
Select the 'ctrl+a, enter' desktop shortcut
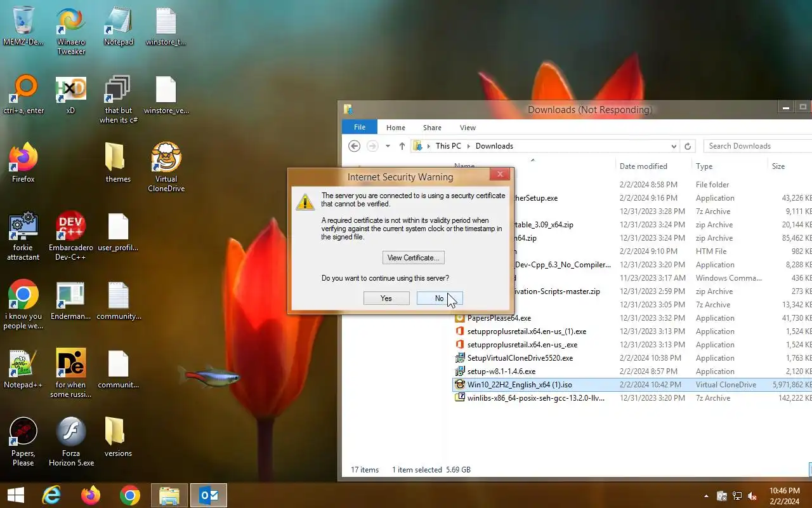pos(23,94)
